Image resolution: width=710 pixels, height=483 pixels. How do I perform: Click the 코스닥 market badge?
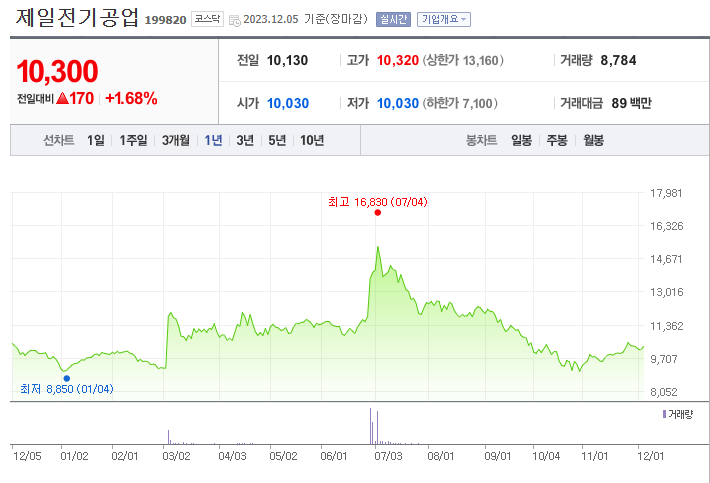tap(207, 19)
